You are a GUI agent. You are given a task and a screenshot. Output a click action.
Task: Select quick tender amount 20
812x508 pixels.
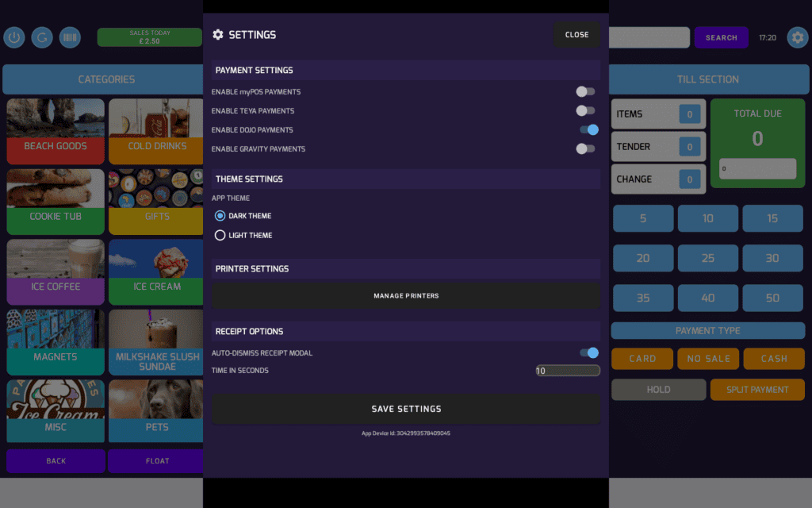point(643,258)
